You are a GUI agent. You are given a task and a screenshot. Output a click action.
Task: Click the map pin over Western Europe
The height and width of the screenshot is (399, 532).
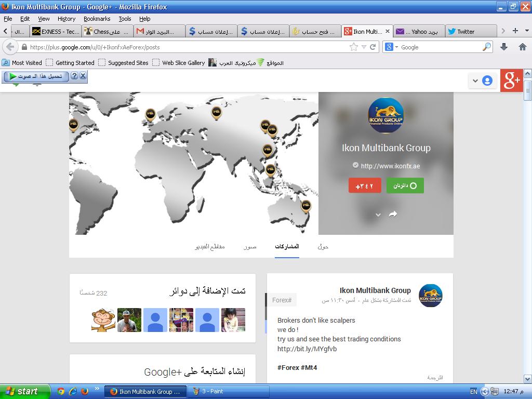pyautogui.click(x=150, y=115)
